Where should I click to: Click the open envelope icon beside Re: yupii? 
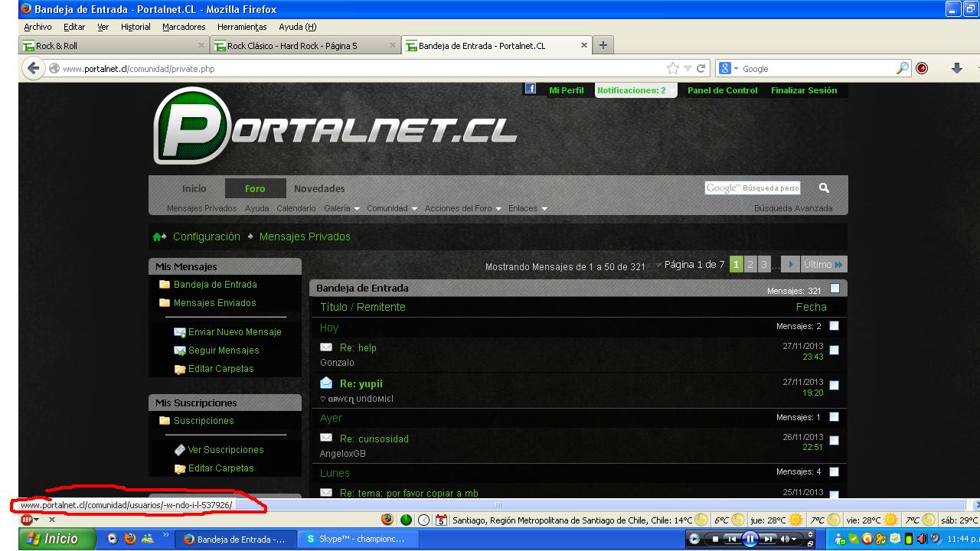[326, 383]
